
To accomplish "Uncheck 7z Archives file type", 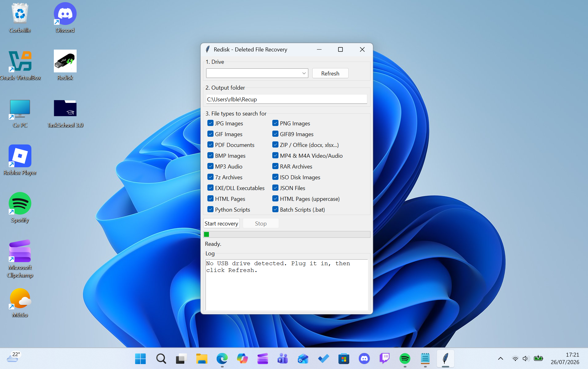I will (210, 177).
